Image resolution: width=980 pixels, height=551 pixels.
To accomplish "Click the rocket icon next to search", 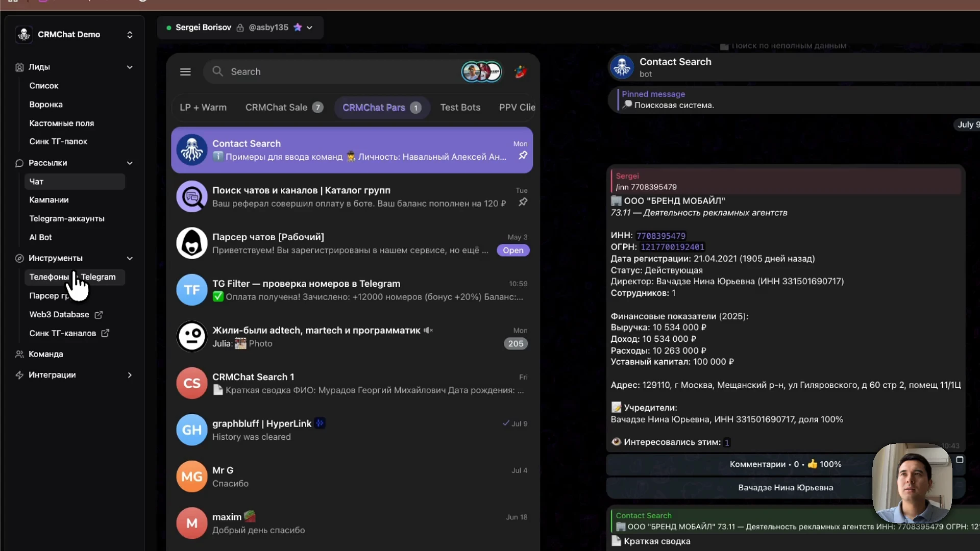I will pos(521,72).
